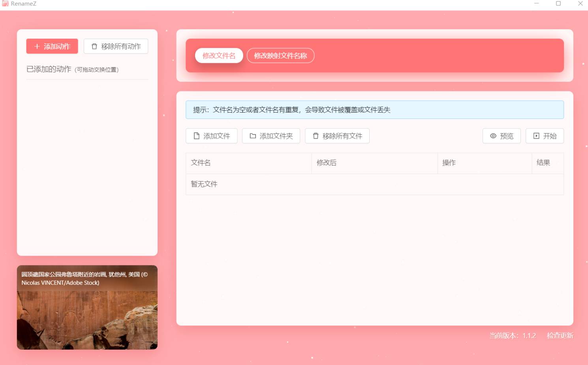Click the blue 提示 warning banner
Screen dimensions: 588x365
click(374, 110)
